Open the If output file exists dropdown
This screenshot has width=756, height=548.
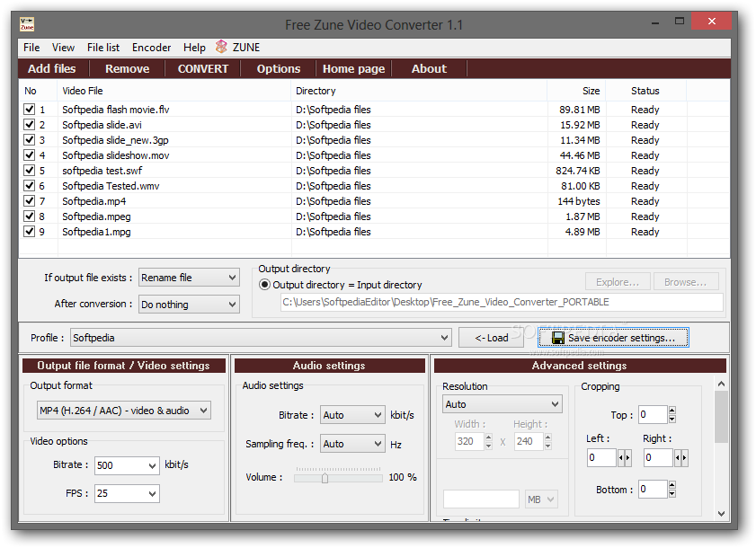tap(189, 278)
